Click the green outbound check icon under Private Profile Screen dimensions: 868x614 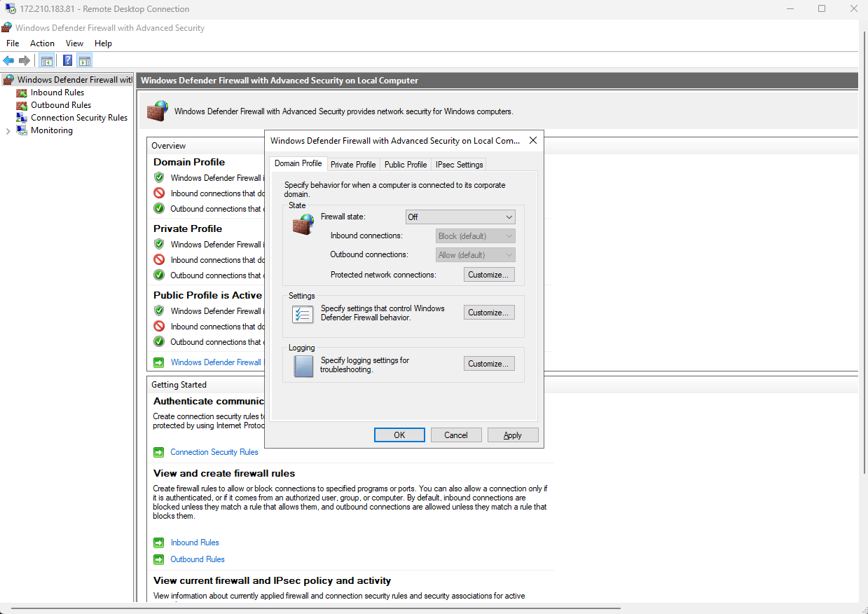pos(159,275)
